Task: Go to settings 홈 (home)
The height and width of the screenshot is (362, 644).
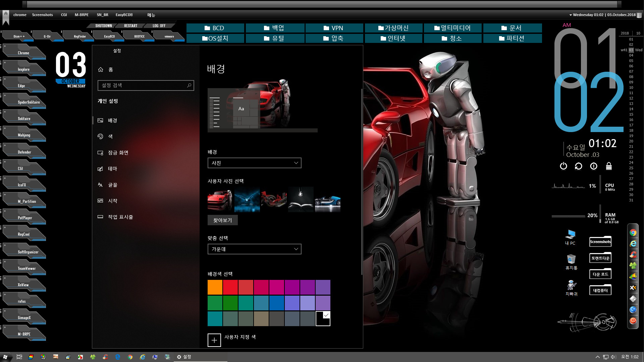Action: coord(106,69)
